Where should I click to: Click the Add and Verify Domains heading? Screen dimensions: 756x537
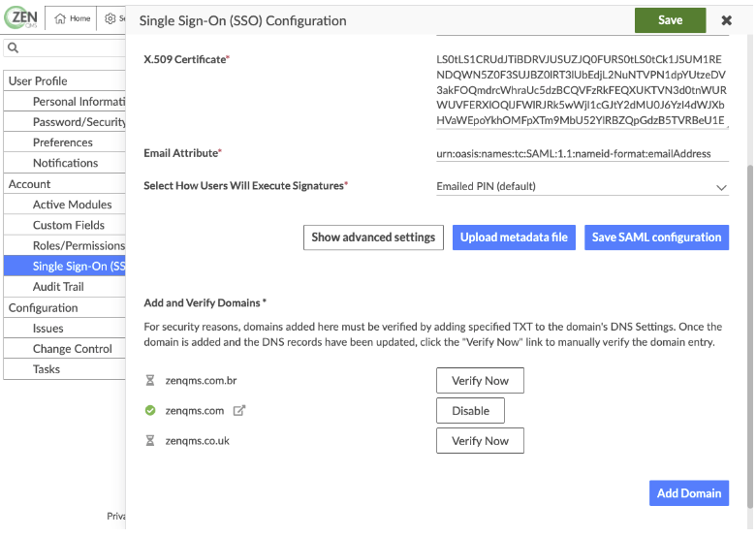pyautogui.click(x=205, y=302)
